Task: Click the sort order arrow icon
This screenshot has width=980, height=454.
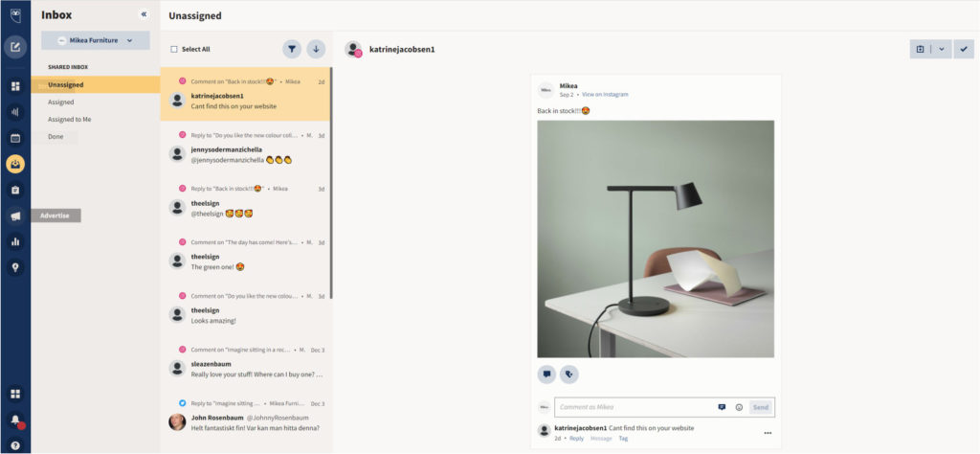Action: click(316, 49)
